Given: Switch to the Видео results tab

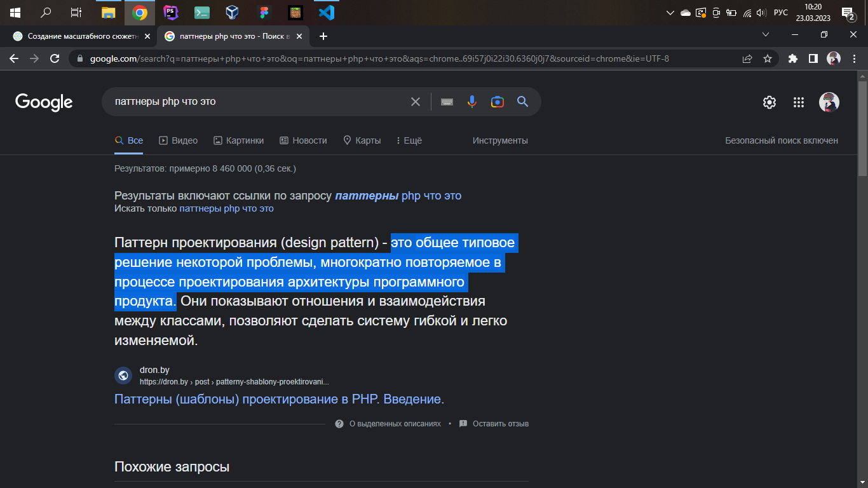Looking at the screenshot, I should click(x=178, y=140).
